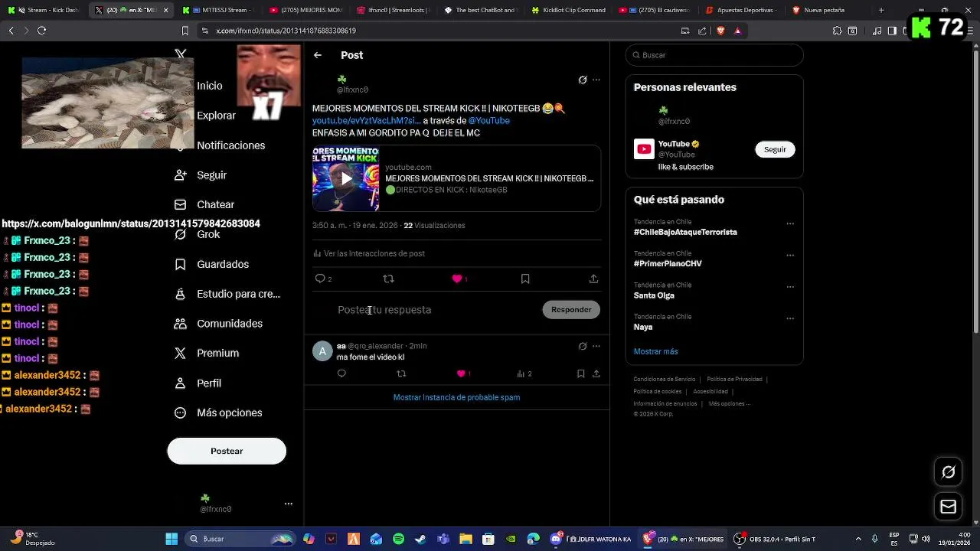Reply to qro_alexander's comment
980x551 pixels.
point(341,373)
